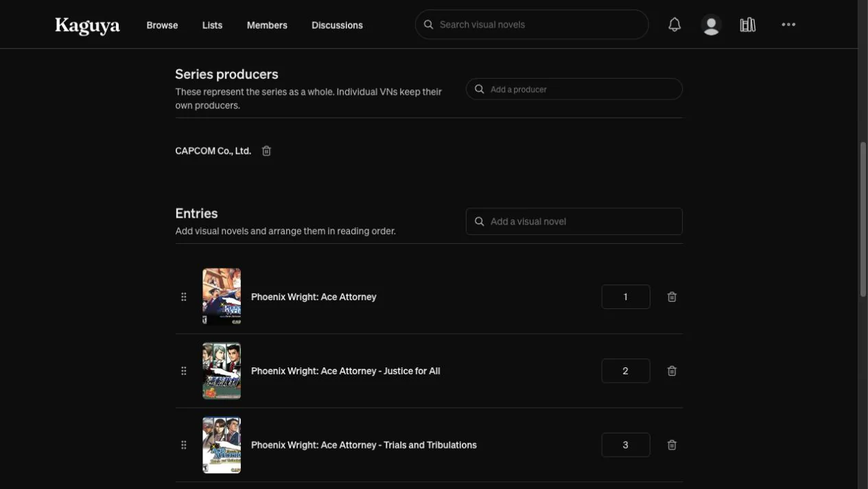This screenshot has width=868, height=489.
Task: Select the Entries heading
Action: 196,214
